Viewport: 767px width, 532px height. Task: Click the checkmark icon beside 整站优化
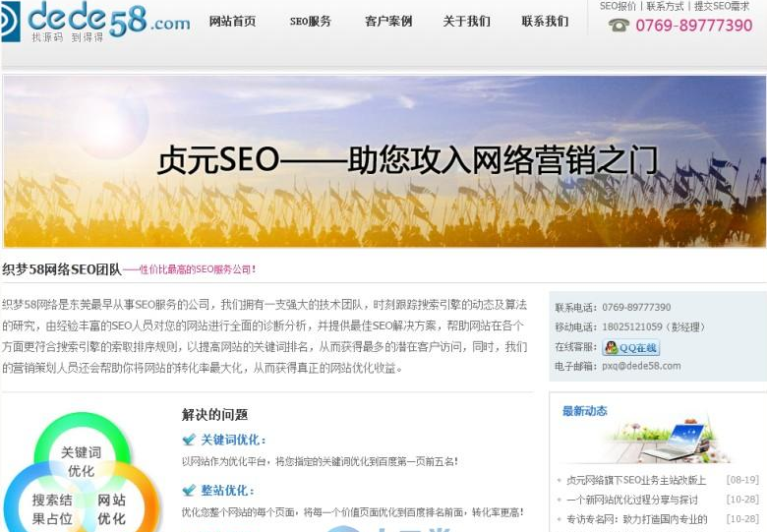click(189, 490)
